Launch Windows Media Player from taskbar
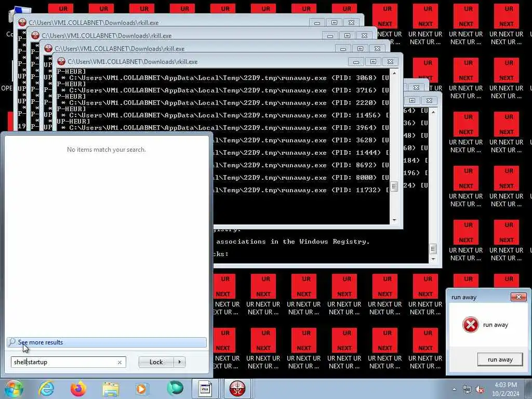This screenshot has height=399, width=532. coord(142,389)
